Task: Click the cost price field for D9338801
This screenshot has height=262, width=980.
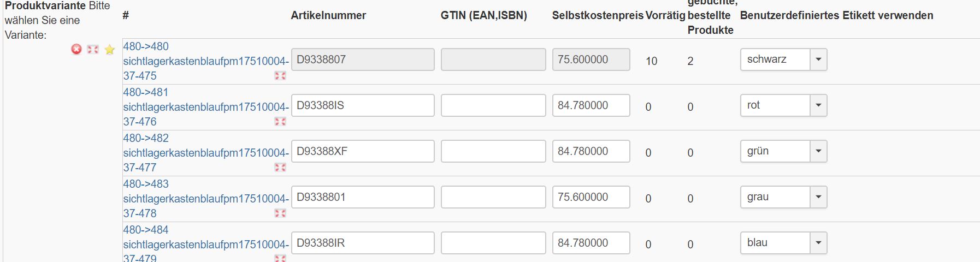Action: point(591,197)
